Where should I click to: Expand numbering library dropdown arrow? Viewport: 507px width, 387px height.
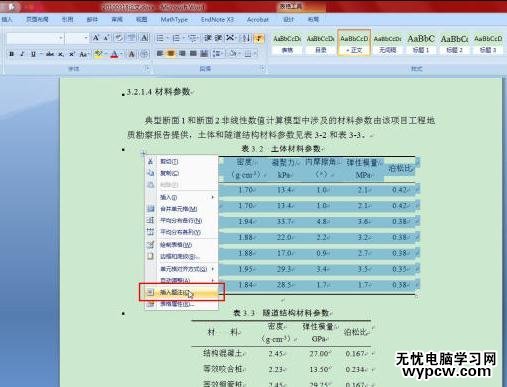coord(183,38)
